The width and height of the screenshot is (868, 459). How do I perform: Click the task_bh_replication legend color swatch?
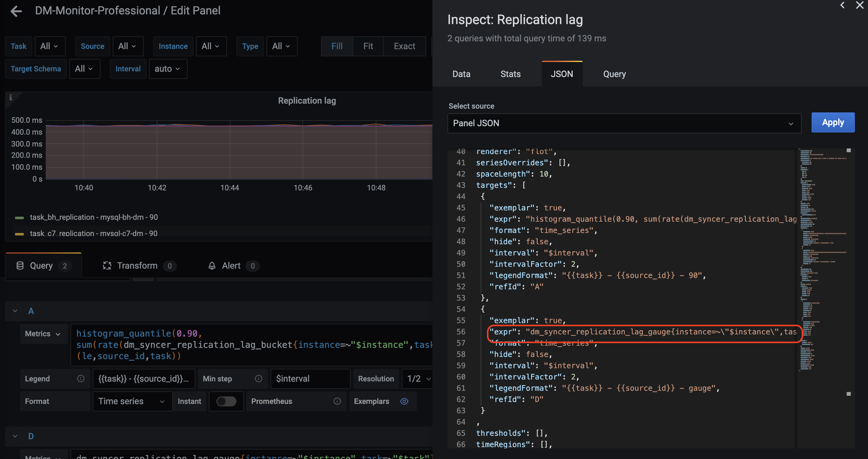click(19, 217)
